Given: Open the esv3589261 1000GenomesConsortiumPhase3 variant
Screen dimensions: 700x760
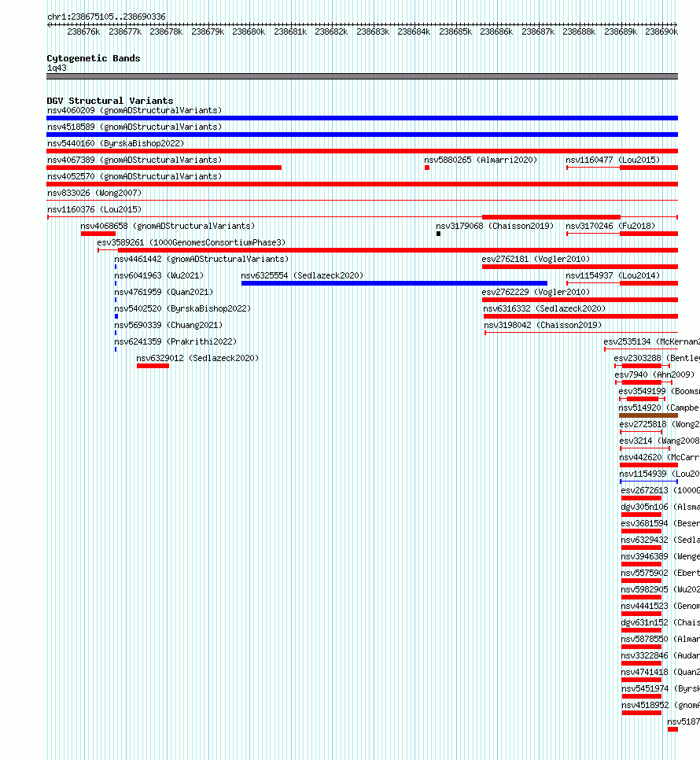Looking at the screenshot, I should [x=388, y=250].
